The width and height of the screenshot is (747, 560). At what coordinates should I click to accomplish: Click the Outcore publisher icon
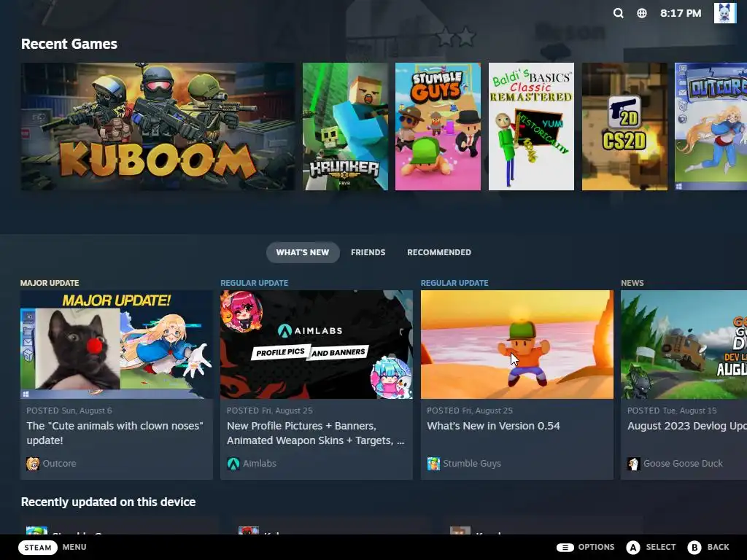tap(33, 463)
